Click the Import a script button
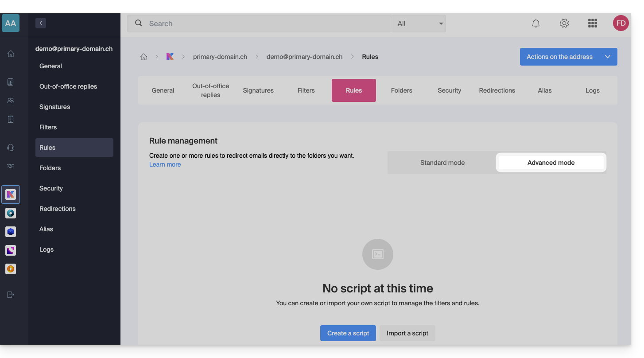This screenshot has width=644, height=358. click(407, 333)
